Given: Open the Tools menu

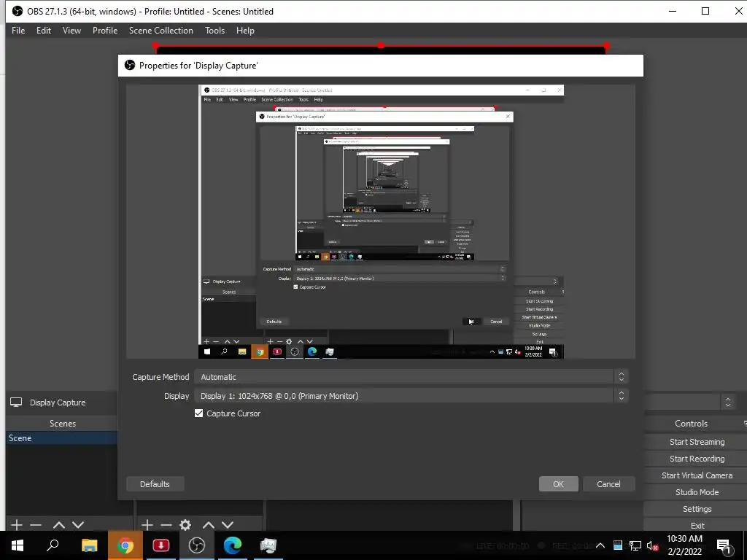Looking at the screenshot, I should click(215, 31).
